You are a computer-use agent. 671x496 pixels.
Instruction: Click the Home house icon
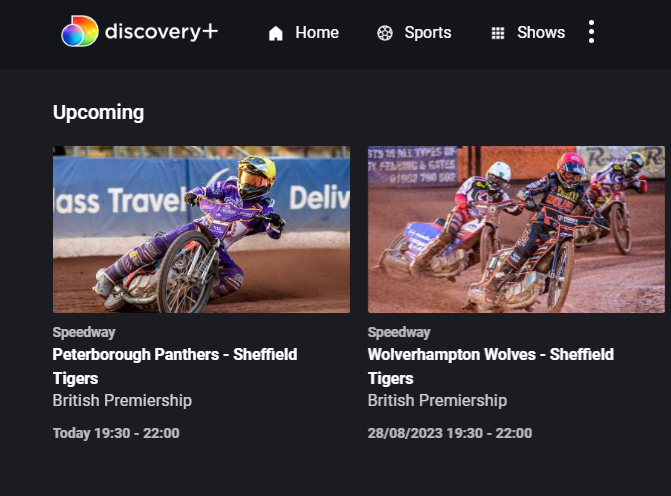point(276,33)
